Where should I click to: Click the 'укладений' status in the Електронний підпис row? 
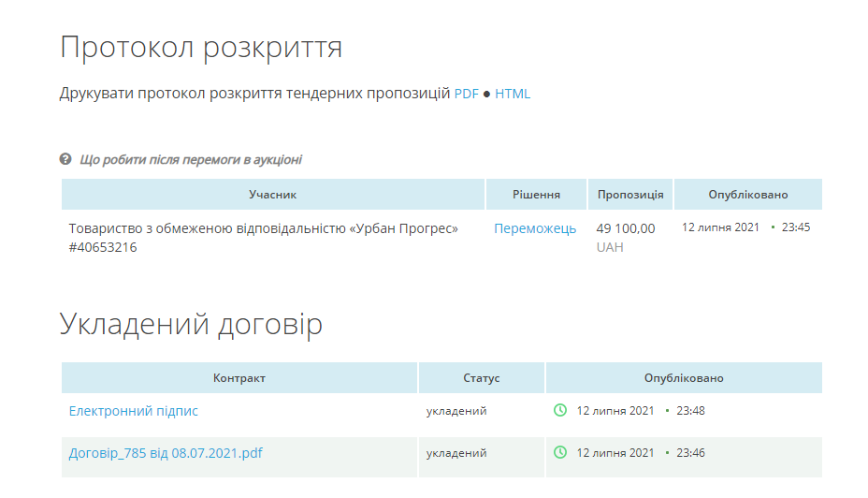pyautogui.click(x=456, y=411)
